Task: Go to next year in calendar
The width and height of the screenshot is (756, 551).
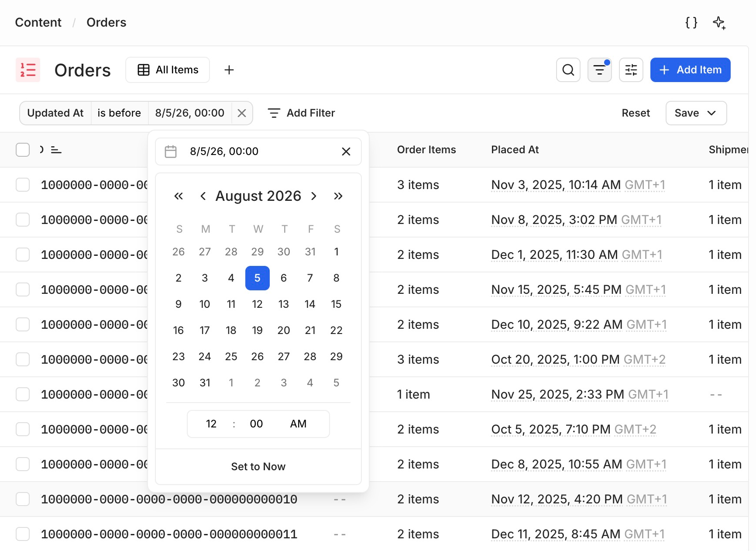Action: point(338,196)
